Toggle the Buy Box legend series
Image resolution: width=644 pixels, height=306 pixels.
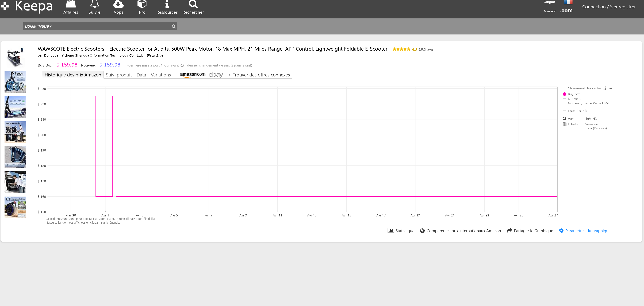pos(573,94)
